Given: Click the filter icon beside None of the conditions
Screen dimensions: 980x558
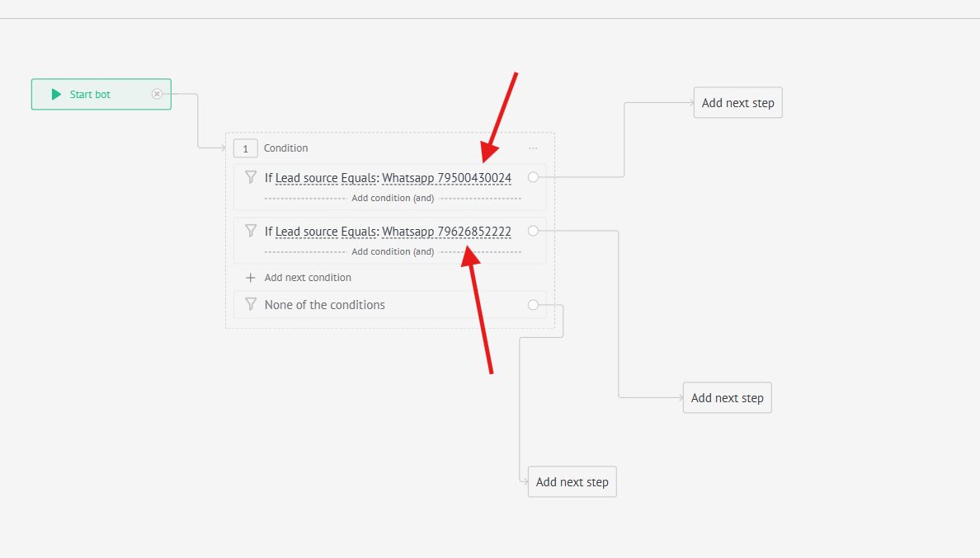Looking at the screenshot, I should click(251, 304).
